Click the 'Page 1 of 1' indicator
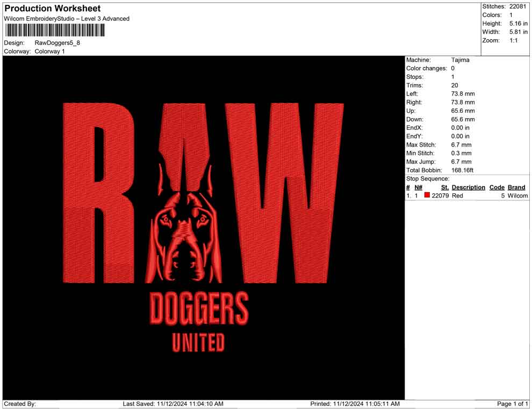The image size is (532, 409). 512,404
